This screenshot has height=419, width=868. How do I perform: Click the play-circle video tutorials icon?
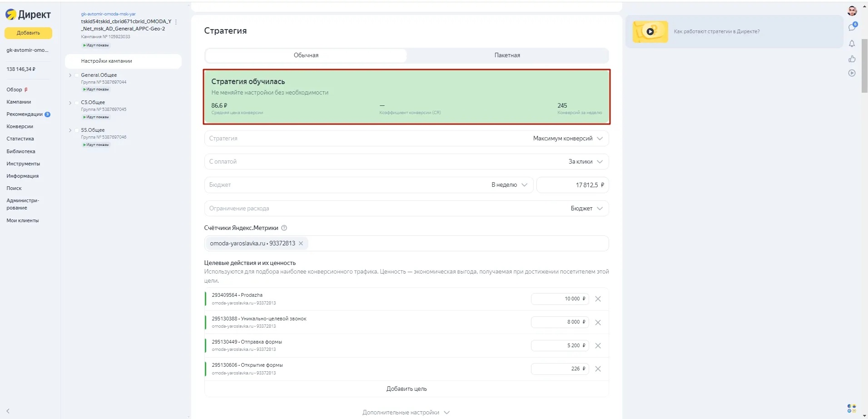point(852,73)
